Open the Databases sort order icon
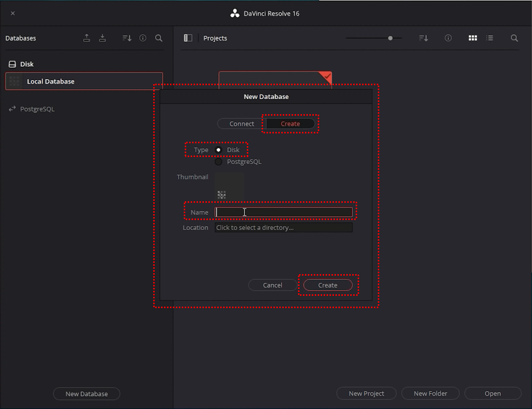532x409 pixels. (x=127, y=38)
